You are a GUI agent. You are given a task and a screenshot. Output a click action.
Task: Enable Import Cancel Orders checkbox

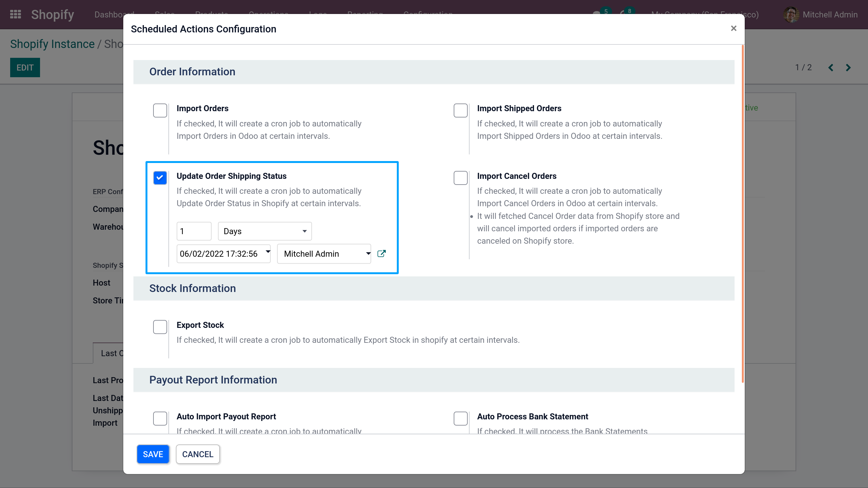pyautogui.click(x=460, y=178)
